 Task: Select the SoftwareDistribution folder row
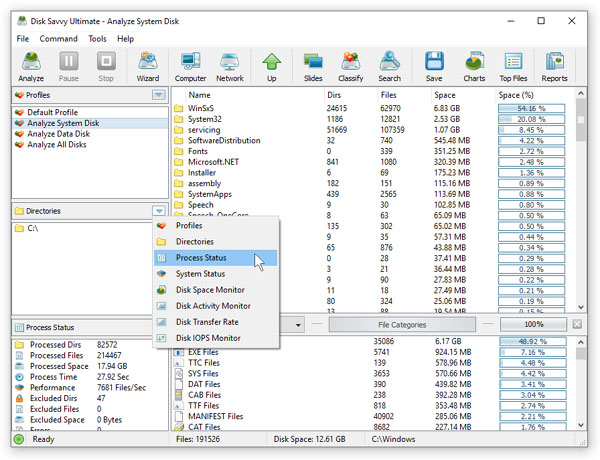(x=373, y=140)
